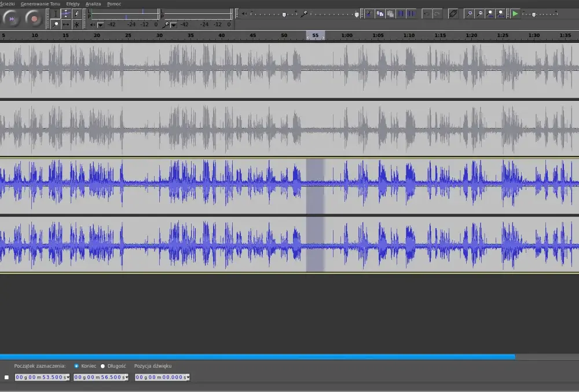Click the Fit Project zoom icon

tap(500, 14)
